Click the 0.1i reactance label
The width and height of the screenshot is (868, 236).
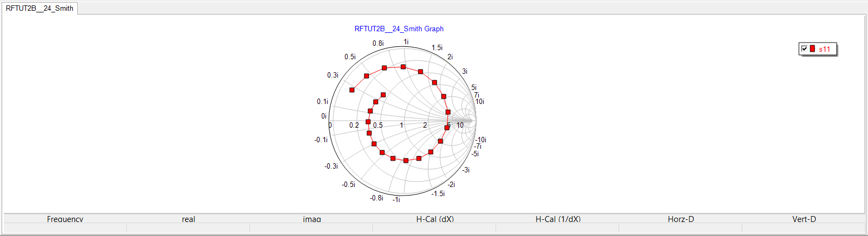322,101
